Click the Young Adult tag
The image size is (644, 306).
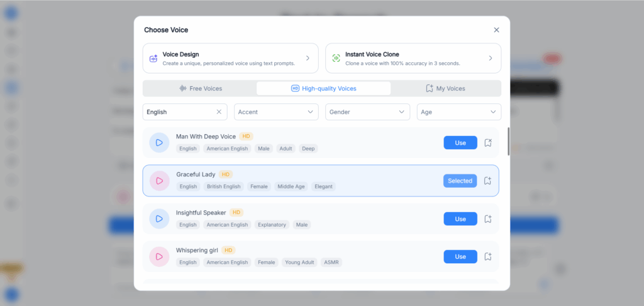coord(299,262)
